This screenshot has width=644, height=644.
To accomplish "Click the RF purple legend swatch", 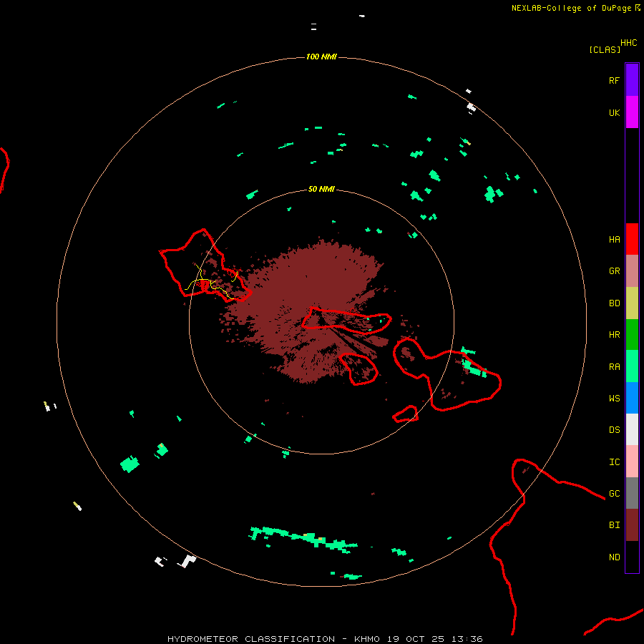I will [632, 80].
